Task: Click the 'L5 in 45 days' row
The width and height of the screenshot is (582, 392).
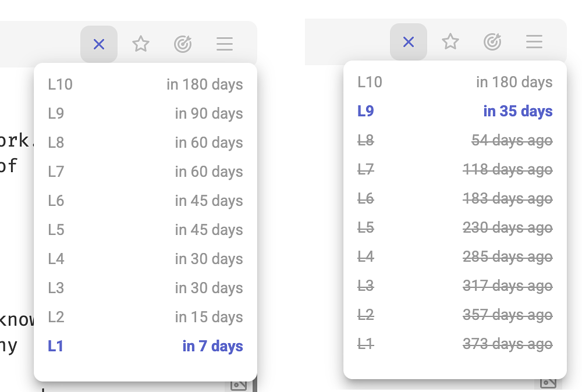Action: [x=145, y=230]
